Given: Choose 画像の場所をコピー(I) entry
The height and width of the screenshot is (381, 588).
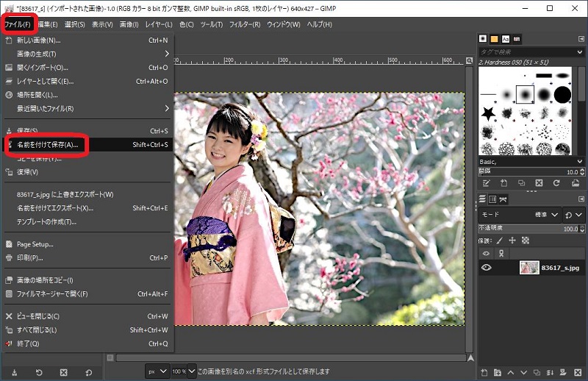Looking at the screenshot, I should [x=87, y=280].
